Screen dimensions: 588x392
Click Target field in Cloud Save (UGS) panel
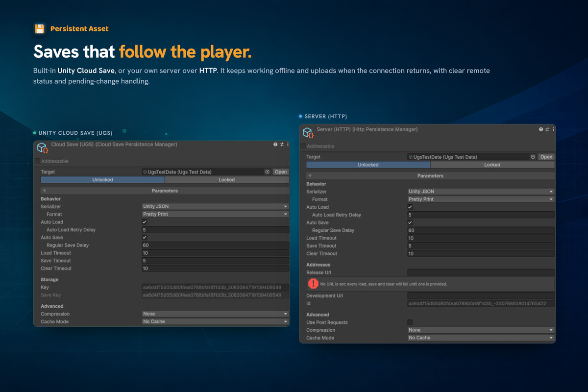pyautogui.click(x=206, y=172)
